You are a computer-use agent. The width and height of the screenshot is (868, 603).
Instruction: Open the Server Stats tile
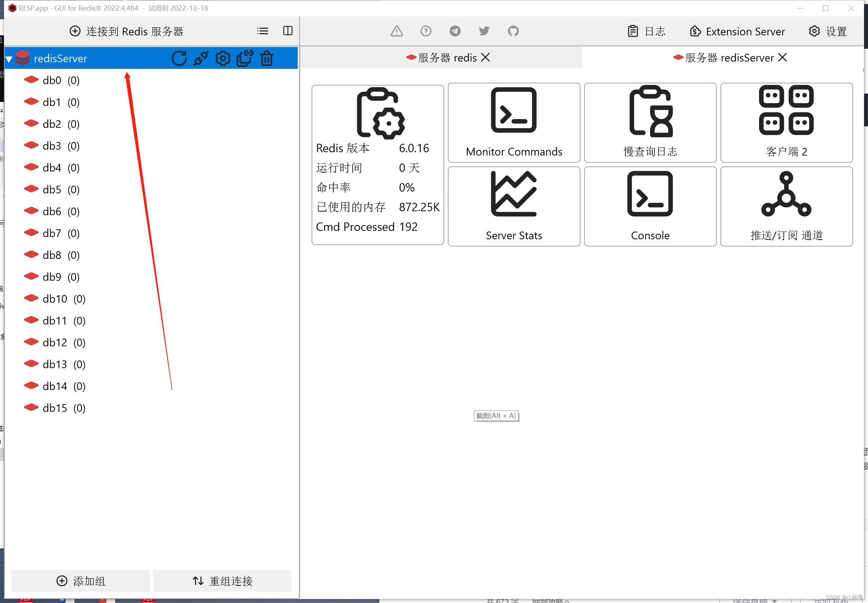(513, 206)
